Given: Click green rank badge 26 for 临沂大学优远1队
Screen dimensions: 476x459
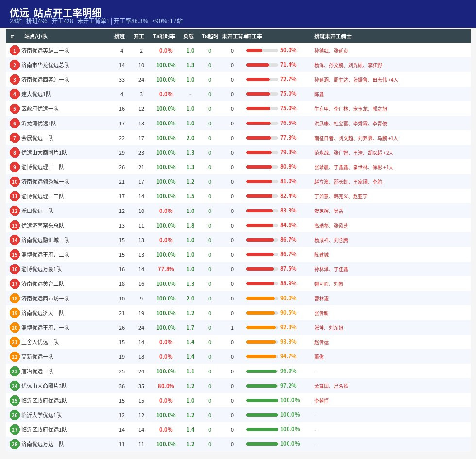Looking at the screenshot, I should coord(14,415).
